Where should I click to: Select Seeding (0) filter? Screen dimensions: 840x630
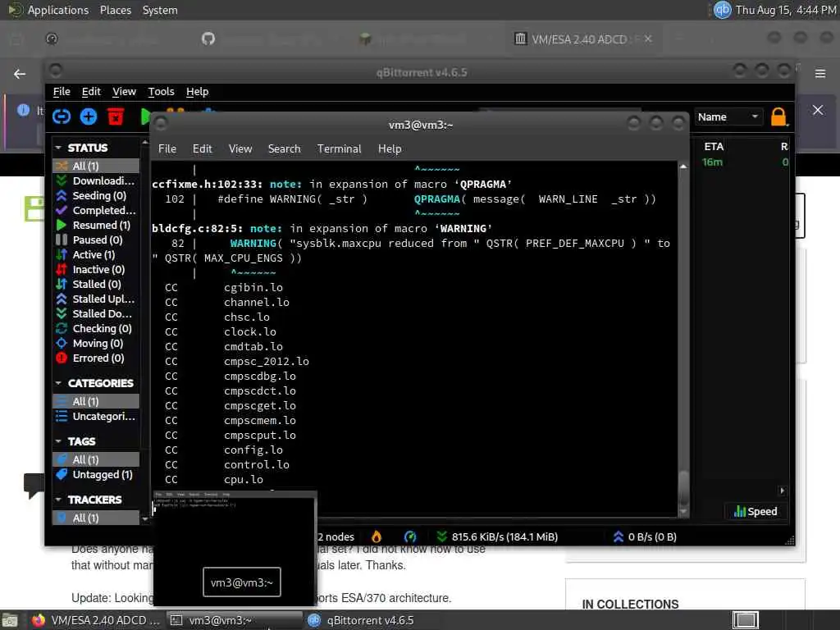point(97,195)
